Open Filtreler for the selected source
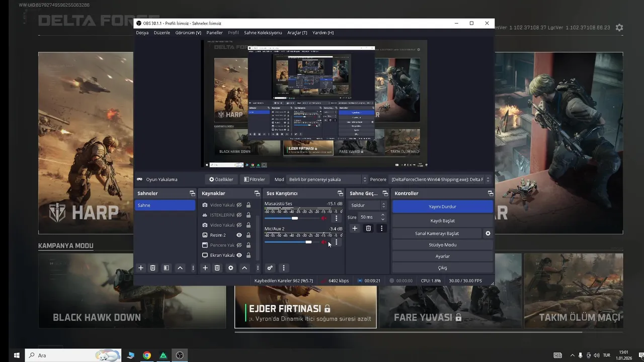Viewport: 644px width, 362px height. pos(255,179)
